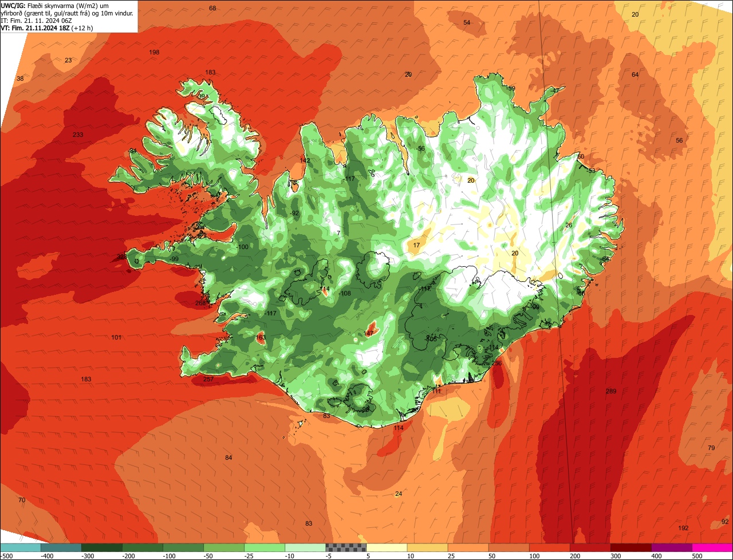733x560 pixels.
Task: Pick the light orange swatch between 25 and 50
Action: tap(468, 547)
